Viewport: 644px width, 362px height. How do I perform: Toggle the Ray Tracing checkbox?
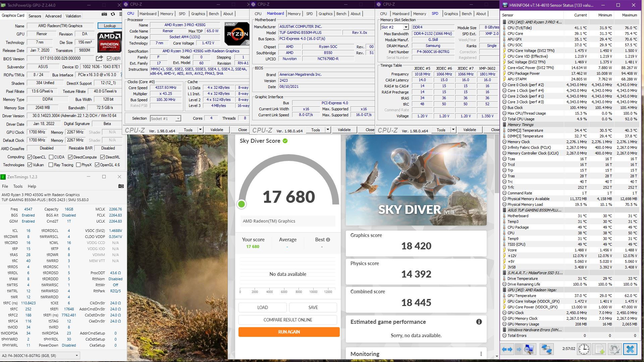(x=51, y=165)
